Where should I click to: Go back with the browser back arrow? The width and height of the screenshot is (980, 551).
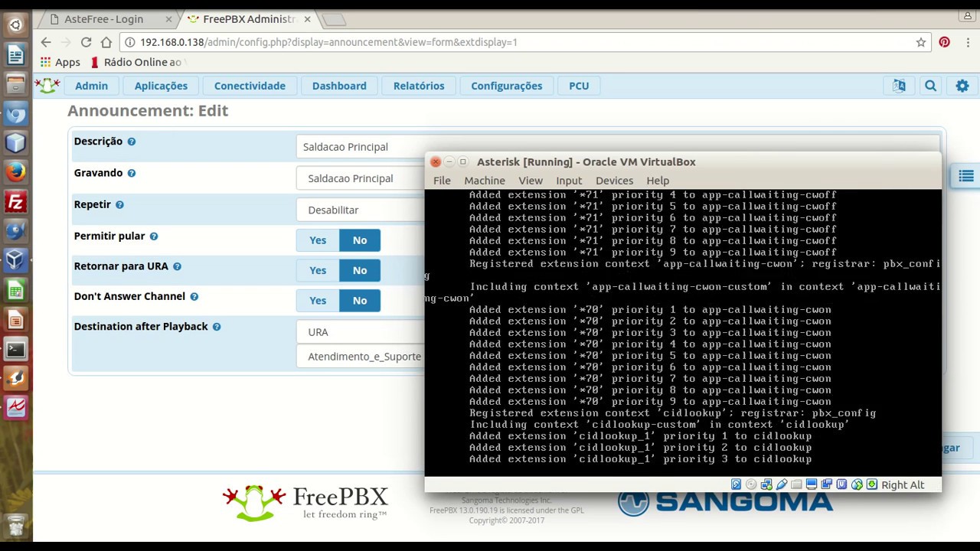point(46,42)
